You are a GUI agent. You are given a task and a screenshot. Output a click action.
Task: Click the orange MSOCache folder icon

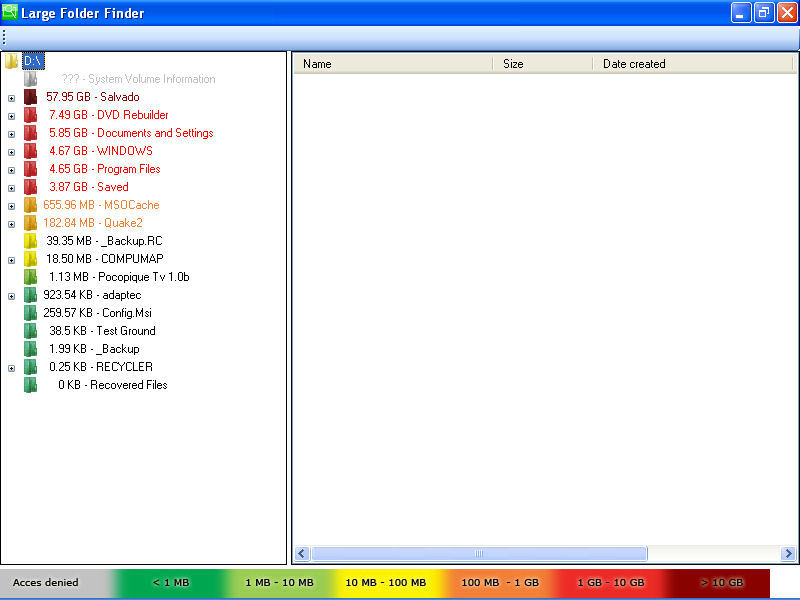(31, 205)
